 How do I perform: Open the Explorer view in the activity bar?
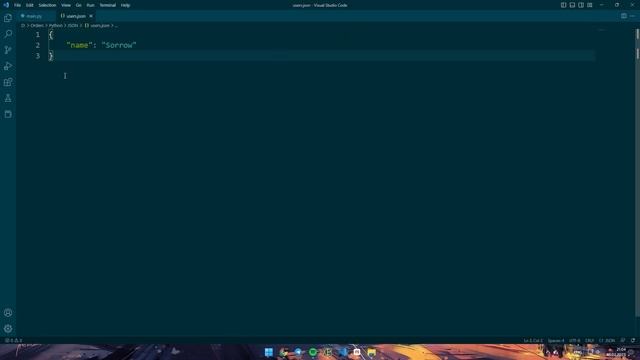click(x=8, y=18)
